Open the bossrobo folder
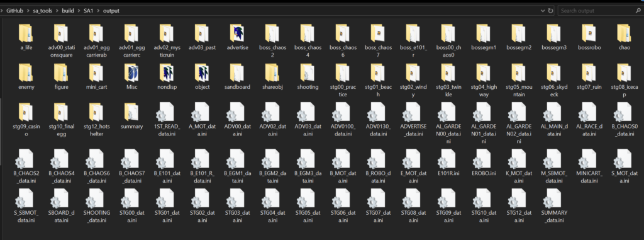The width and height of the screenshot is (644, 240). (589, 37)
